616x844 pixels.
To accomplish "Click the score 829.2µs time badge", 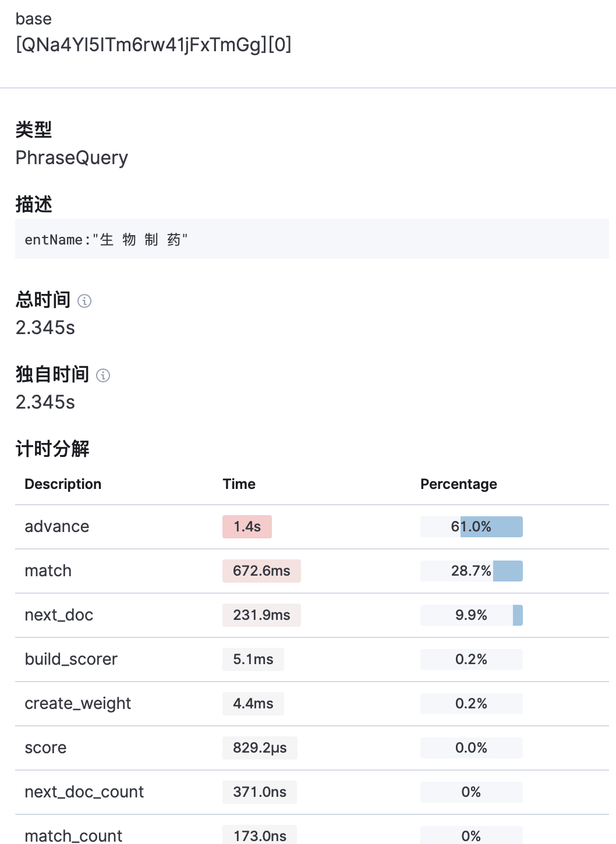I will tap(260, 748).
